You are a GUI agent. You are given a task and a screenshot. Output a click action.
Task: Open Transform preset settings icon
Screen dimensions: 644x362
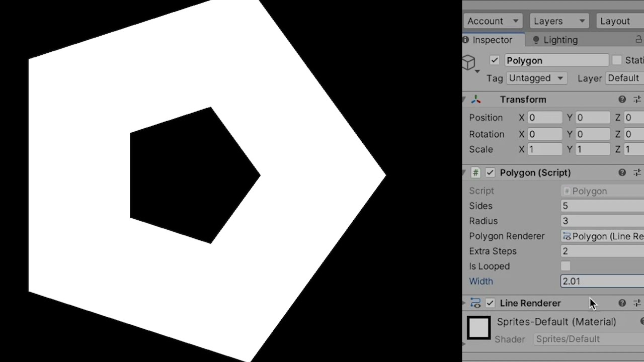(637, 100)
